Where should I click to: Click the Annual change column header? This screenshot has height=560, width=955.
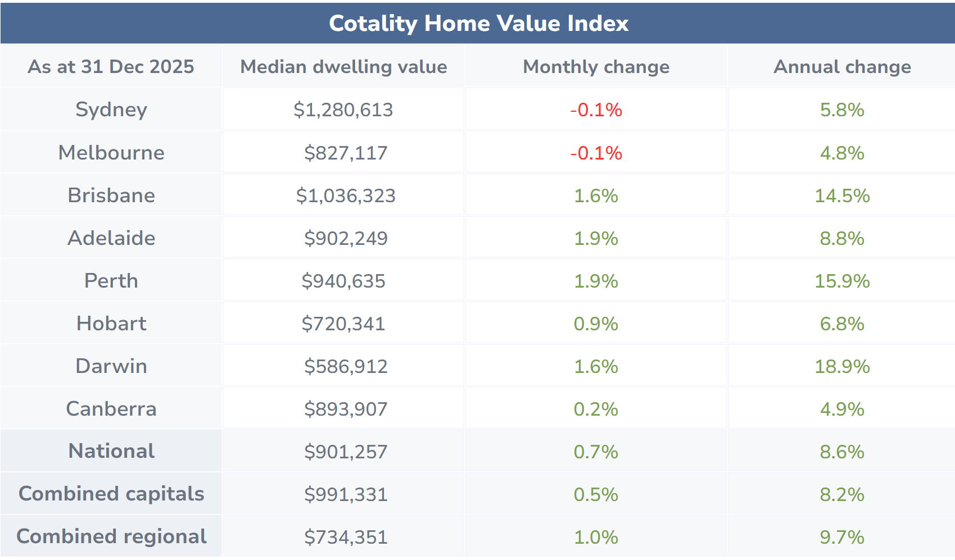tap(842, 67)
